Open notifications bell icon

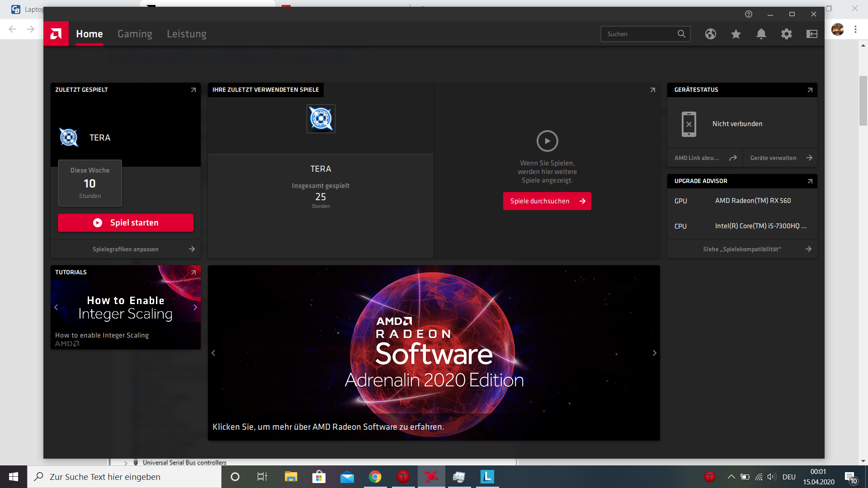point(761,34)
